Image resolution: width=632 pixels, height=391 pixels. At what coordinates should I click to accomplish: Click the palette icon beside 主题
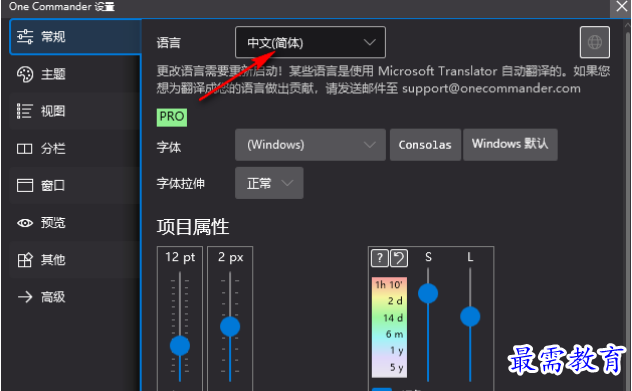point(25,74)
